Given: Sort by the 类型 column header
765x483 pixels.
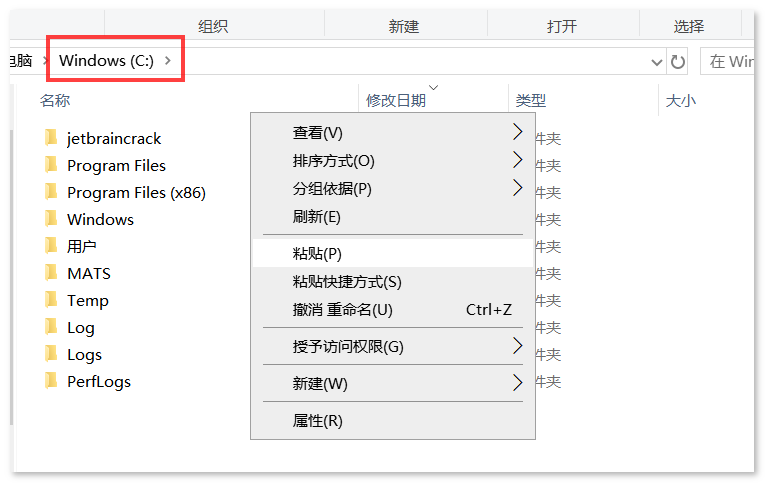Looking at the screenshot, I should [x=531, y=101].
